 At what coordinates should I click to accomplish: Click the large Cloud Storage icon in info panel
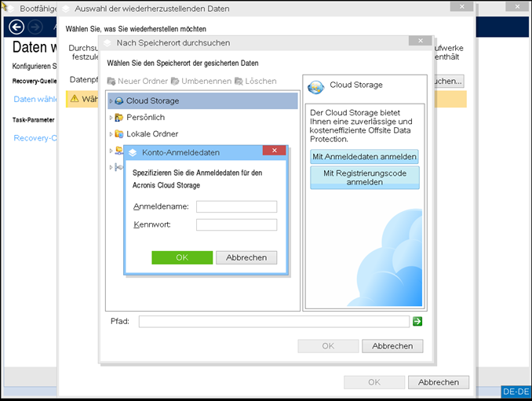coord(316,87)
